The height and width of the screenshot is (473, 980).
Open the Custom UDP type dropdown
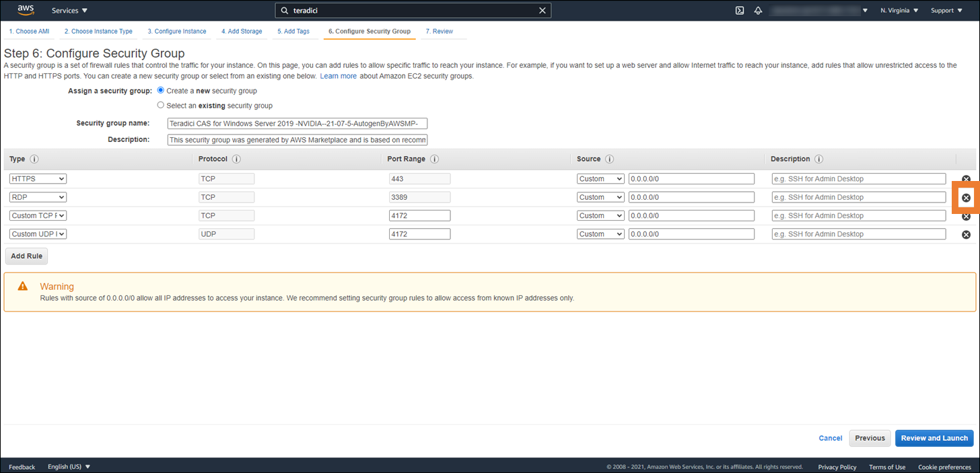tap(38, 234)
